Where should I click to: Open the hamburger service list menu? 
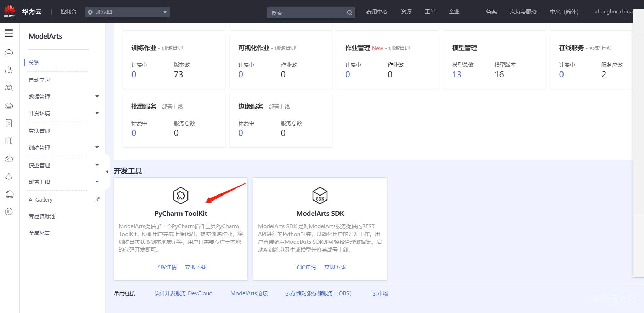pyautogui.click(x=9, y=33)
